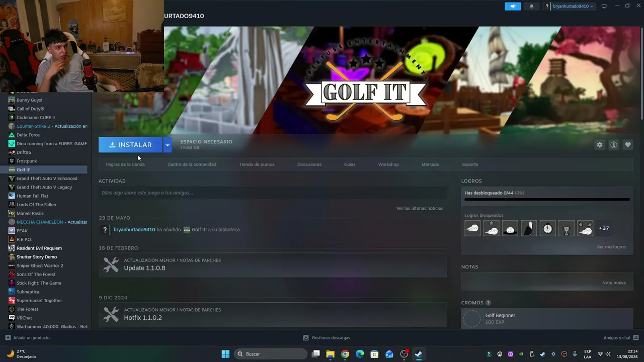This screenshot has height=362, width=644.
Task: Open the Workshop tab
Action: 388,164
